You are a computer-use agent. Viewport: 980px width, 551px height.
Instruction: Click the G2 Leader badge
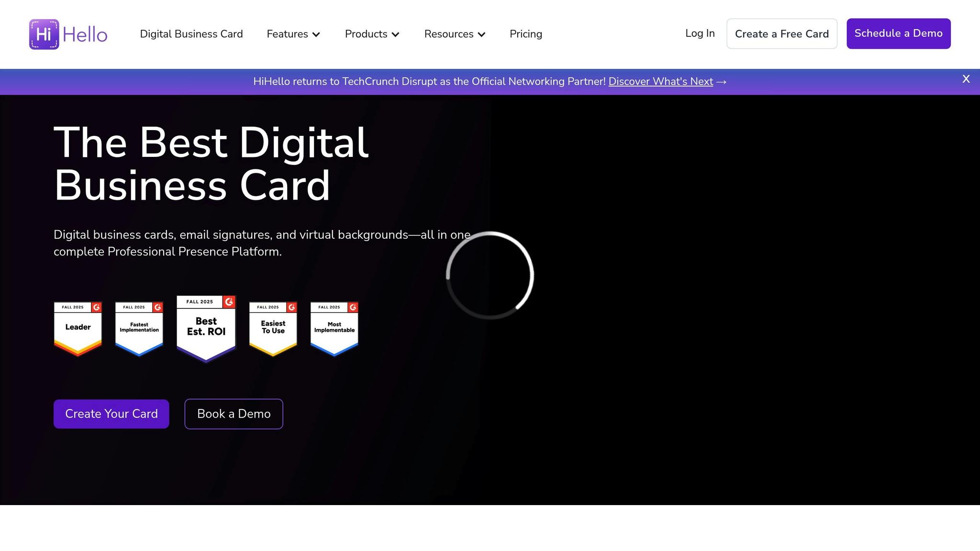coord(78,328)
